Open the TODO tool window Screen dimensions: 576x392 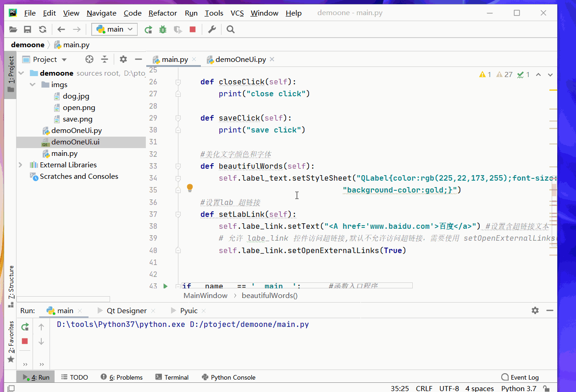pos(74,377)
